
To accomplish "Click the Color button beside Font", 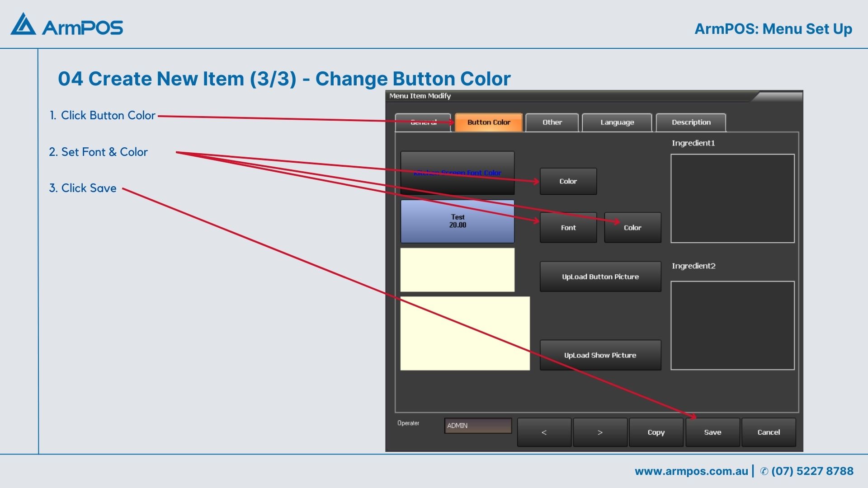I will pos(632,228).
